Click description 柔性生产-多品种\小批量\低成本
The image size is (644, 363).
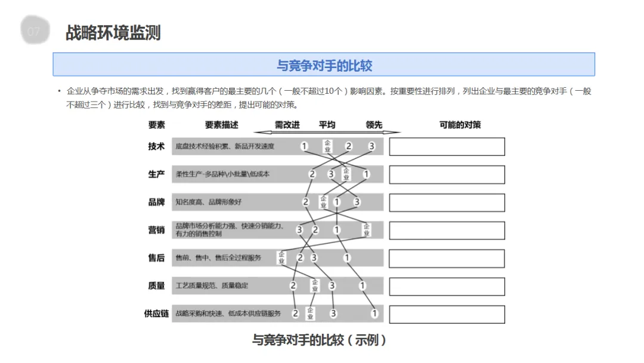tap(222, 174)
